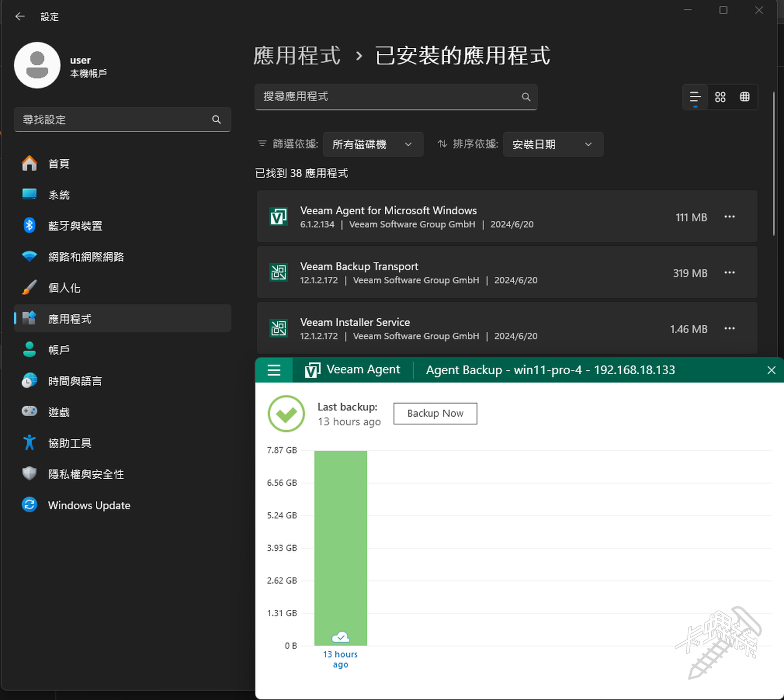Open more options for Veeam Installer Service

[x=729, y=329]
